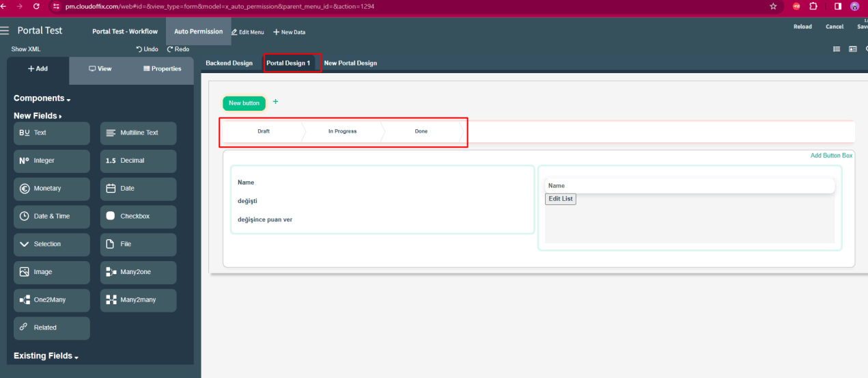This screenshot has width=868, height=378.
Task: Add a File field component
Action: pos(138,245)
